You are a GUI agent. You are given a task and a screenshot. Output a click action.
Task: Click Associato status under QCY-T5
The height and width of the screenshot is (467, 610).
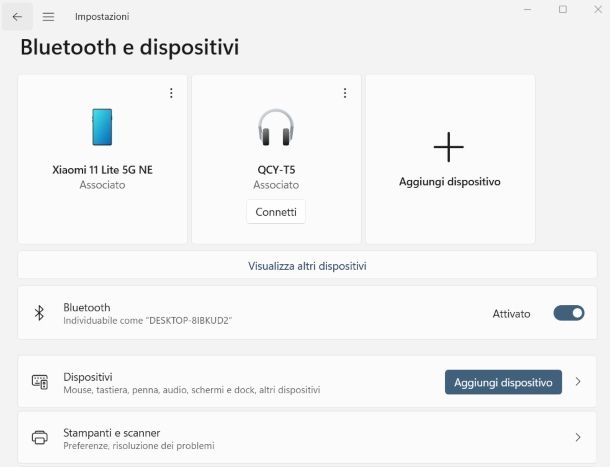[x=276, y=185]
